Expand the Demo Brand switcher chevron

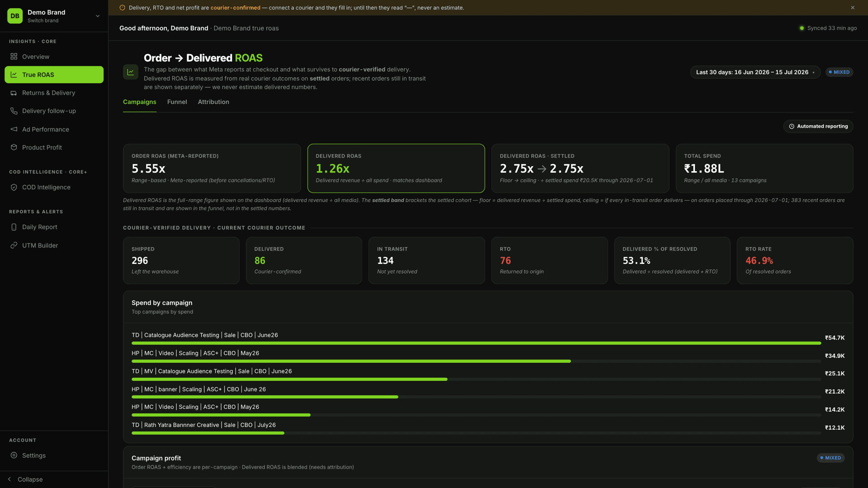pos(98,16)
